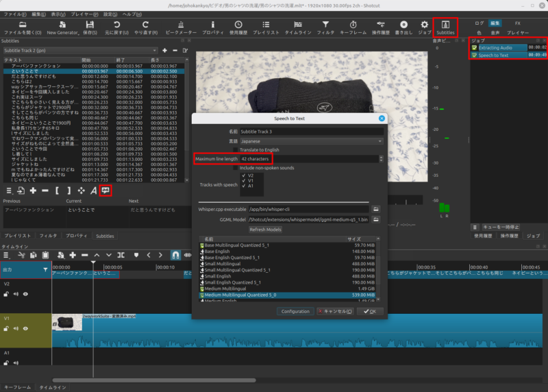Click the Speech to Text subtitle icon
548x392 pixels.
[x=106, y=190]
